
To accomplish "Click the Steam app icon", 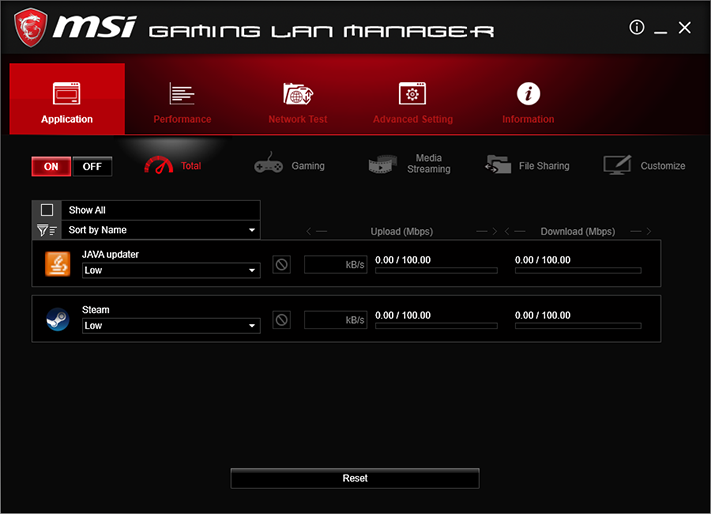I will (x=58, y=319).
